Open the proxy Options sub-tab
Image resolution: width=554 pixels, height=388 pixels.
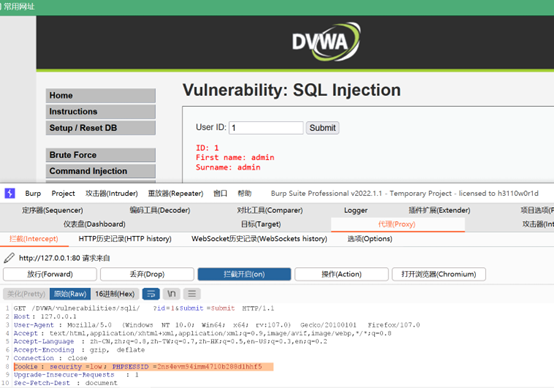click(x=370, y=239)
